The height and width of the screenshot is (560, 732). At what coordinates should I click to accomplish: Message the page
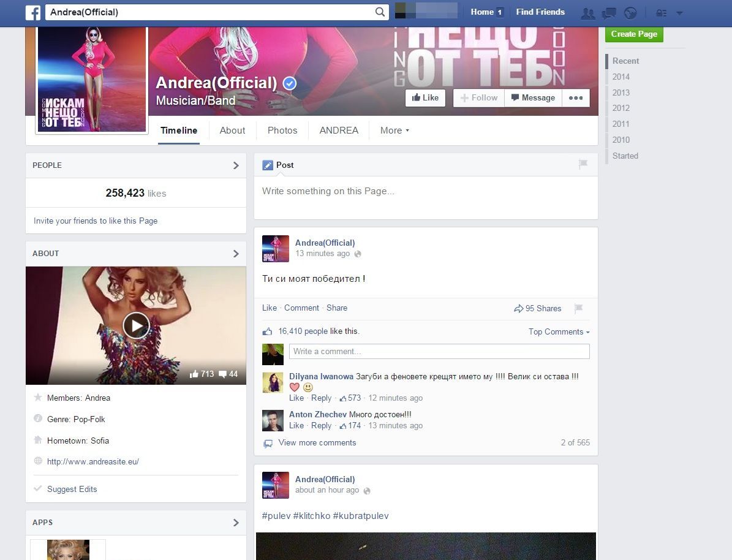click(x=533, y=97)
